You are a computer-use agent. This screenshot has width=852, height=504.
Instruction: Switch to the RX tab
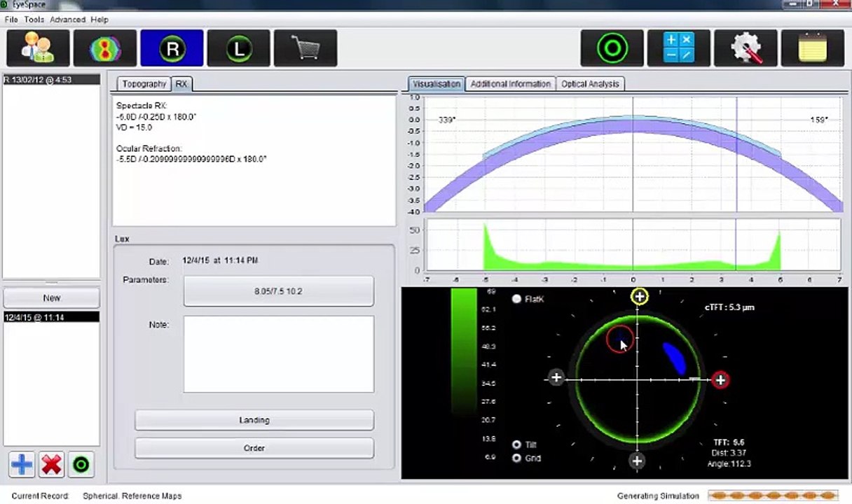click(x=181, y=83)
